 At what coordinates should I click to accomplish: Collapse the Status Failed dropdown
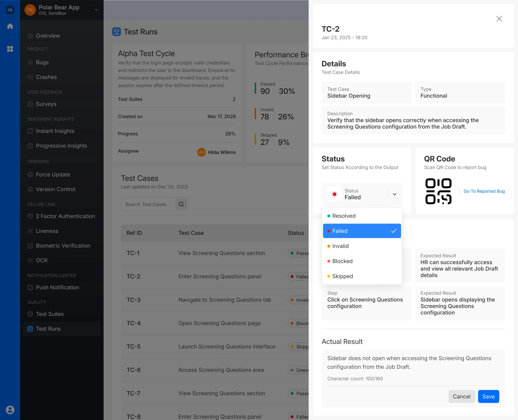[394, 194]
